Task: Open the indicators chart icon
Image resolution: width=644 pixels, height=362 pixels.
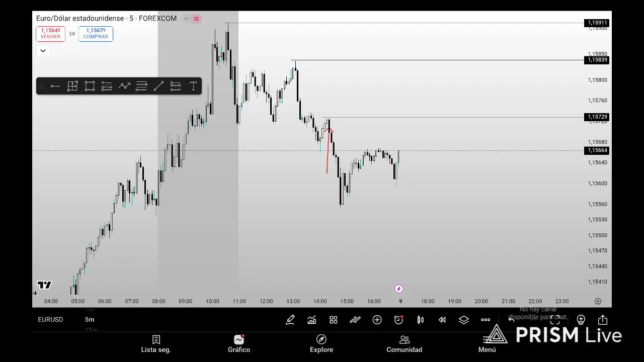Action: point(312,320)
